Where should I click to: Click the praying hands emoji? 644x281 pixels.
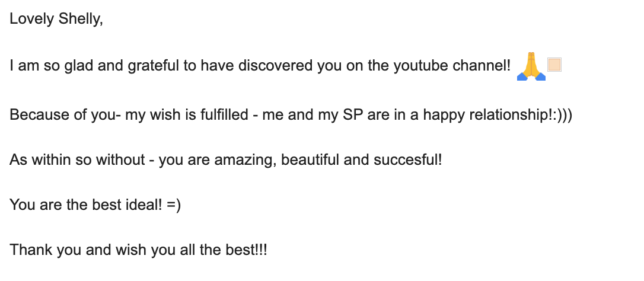coord(531,66)
